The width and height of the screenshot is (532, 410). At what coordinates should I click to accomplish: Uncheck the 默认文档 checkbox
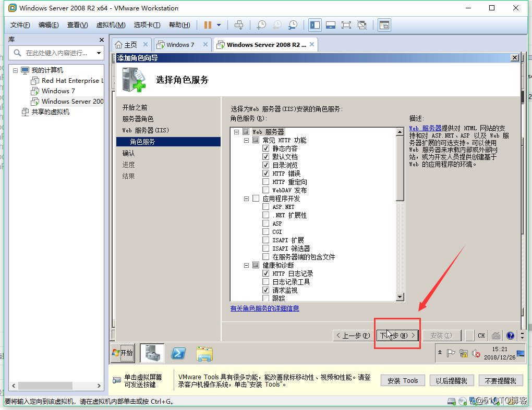(x=265, y=156)
